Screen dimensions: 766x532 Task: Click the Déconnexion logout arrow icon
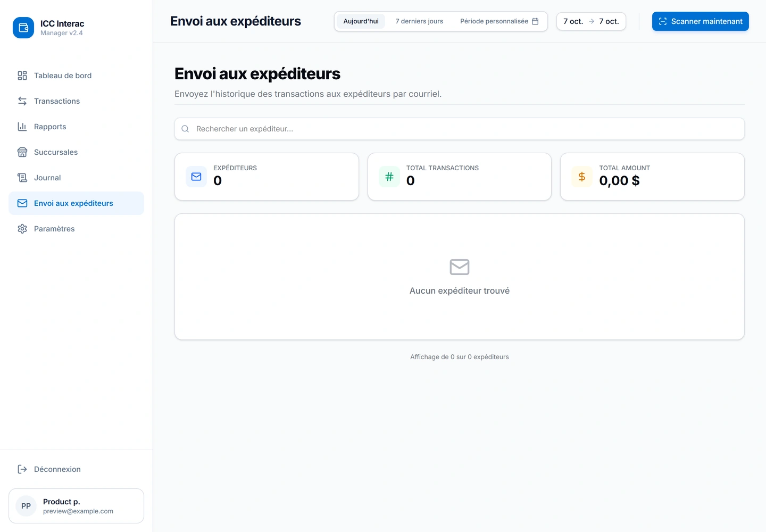click(22, 469)
